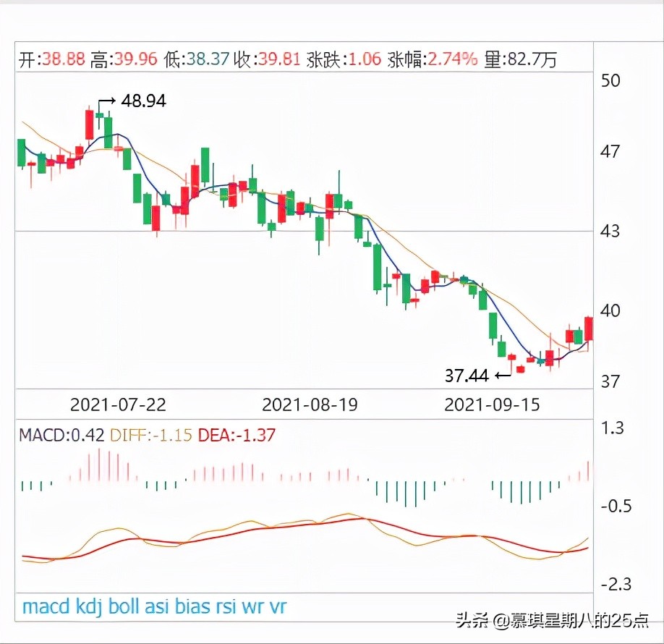Click the 37 price axis label

[x=610, y=382]
